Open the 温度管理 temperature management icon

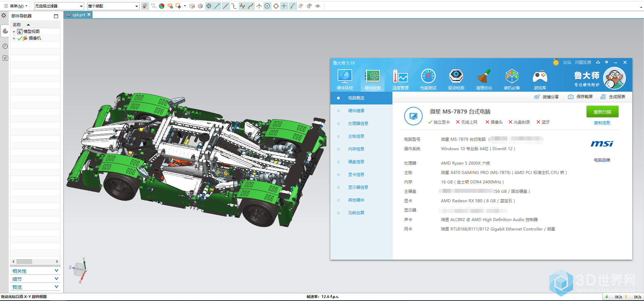[x=400, y=79]
